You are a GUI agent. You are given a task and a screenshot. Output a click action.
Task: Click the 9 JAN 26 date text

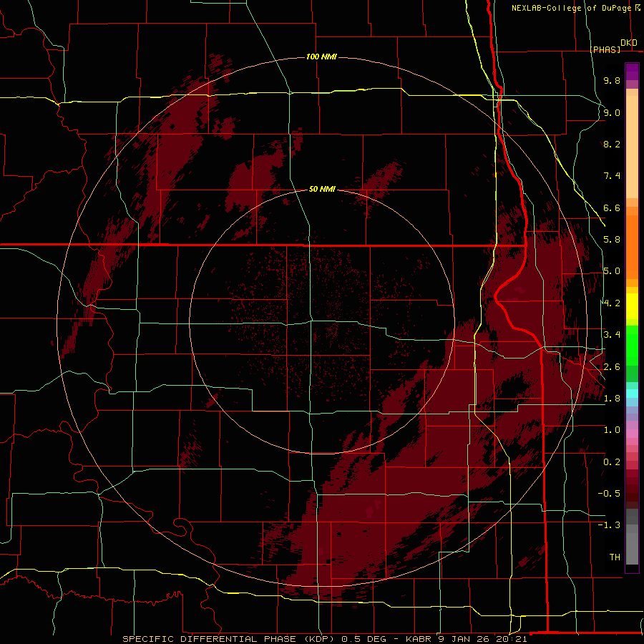464,639
